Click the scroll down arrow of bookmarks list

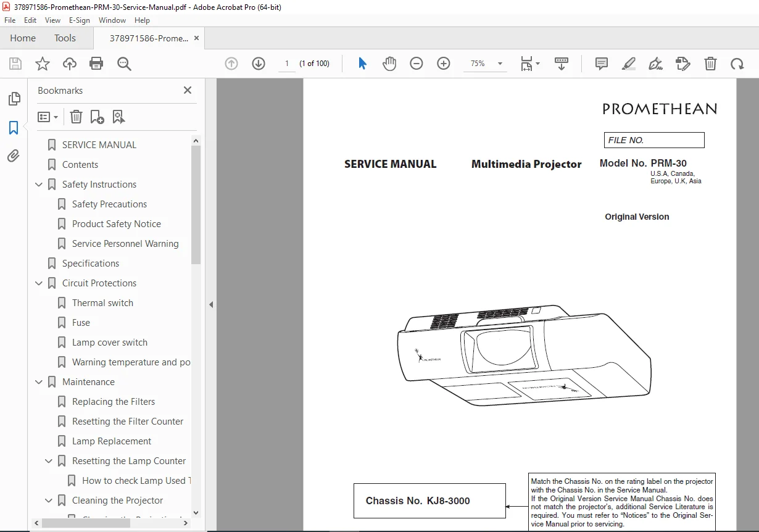pos(196,512)
